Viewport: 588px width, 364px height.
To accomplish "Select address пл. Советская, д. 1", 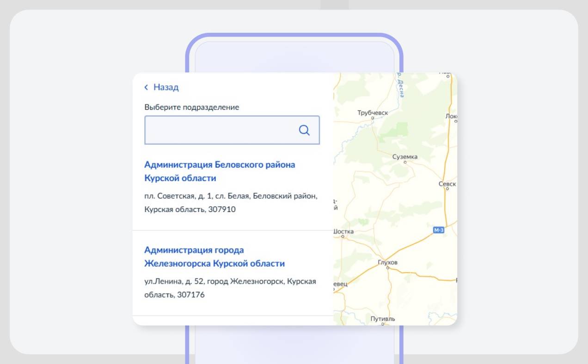I will point(231,202).
